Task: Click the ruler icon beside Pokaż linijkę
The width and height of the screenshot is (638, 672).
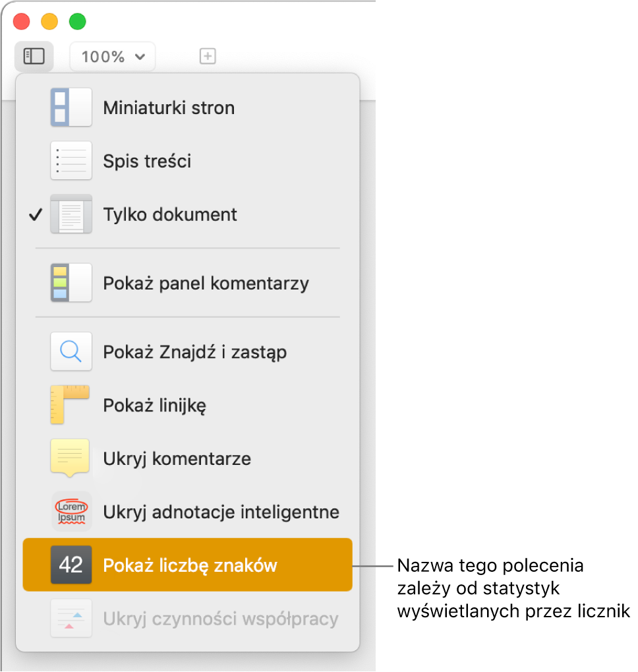Action: pos(71,405)
